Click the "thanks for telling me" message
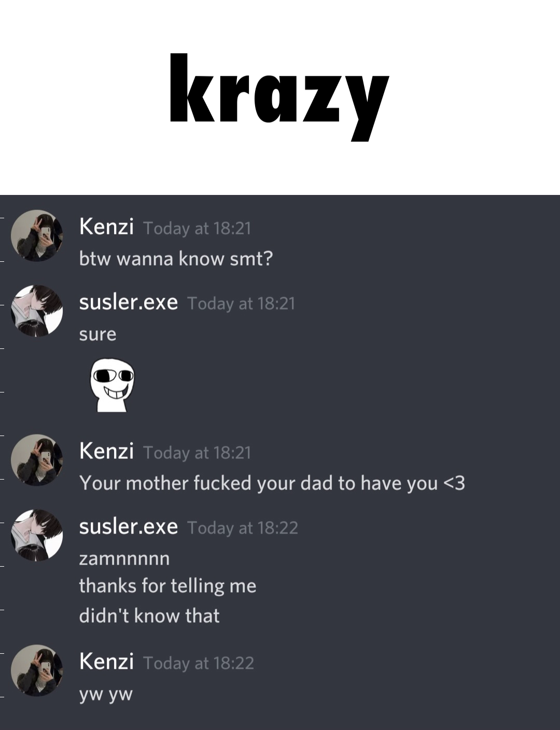 coord(167,586)
